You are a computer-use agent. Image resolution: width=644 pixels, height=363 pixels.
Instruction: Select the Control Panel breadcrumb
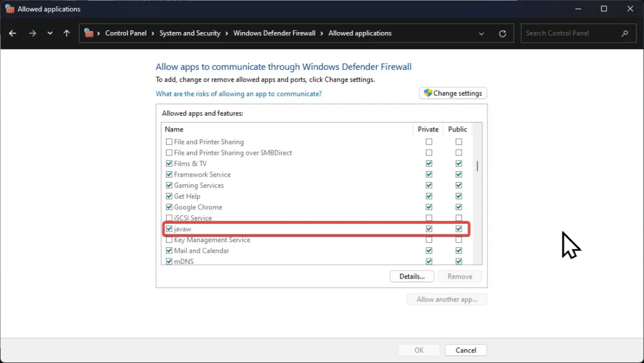pos(126,33)
